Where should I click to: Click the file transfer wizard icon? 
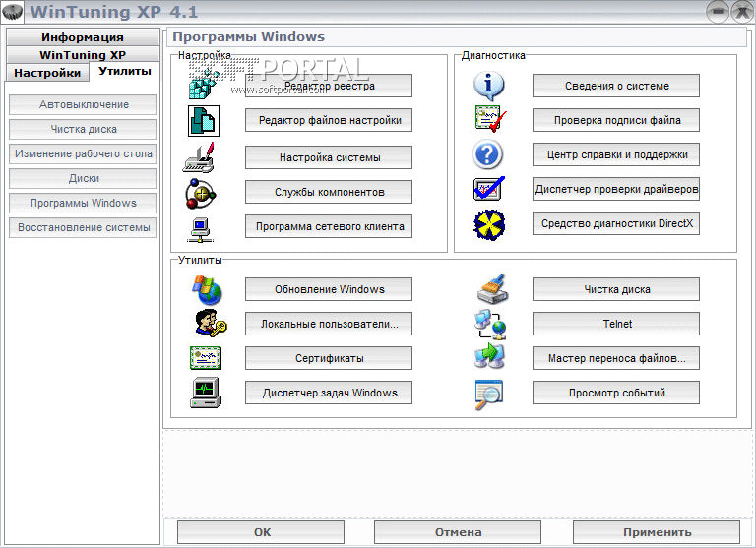[489, 357]
